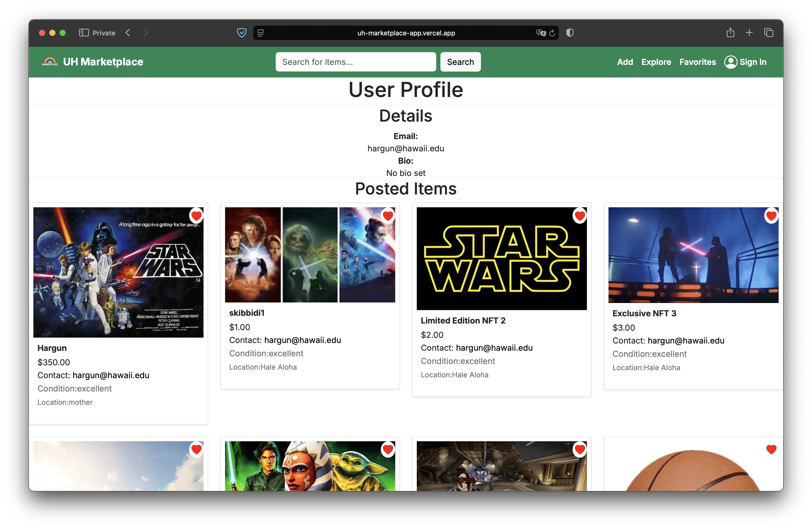This screenshot has height=529, width=812.
Task: Click the Private browsing label
Action: click(x=104, y=33)
